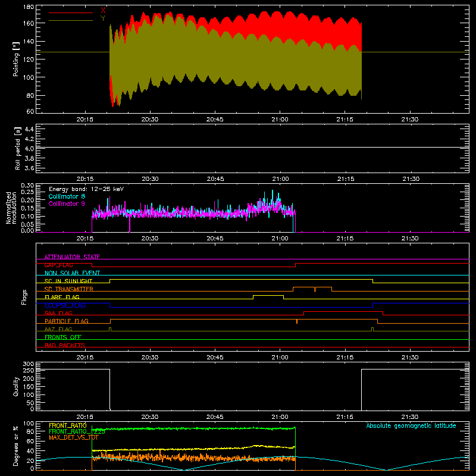Click the 20:45 tick label under modulation plot
476x476 pixels.
tap(215, 239)
